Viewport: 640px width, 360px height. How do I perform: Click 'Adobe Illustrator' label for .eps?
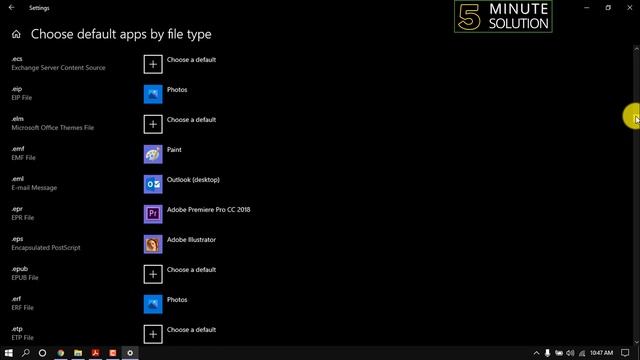point(191,240)
